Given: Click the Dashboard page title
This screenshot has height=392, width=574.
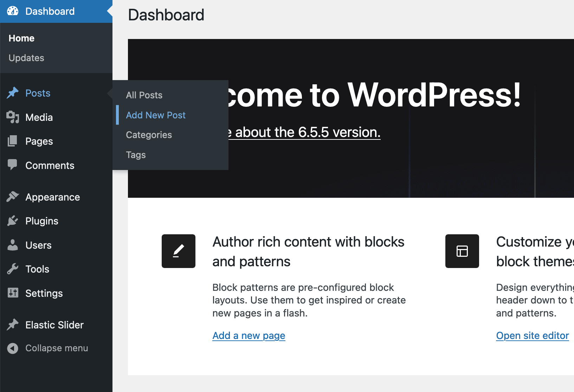Looking at the screenshot, I should tap(166, 15).
